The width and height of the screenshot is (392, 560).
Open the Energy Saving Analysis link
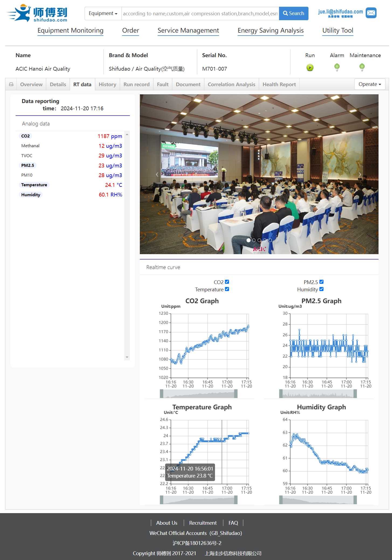270,31
